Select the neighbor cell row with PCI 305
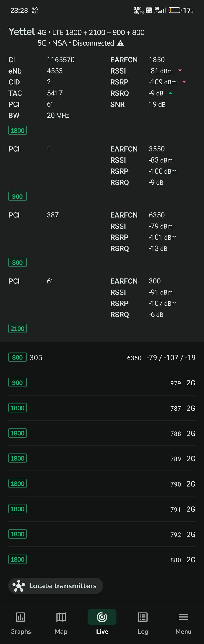This screenshot has height=644, width=204. [102, 357]
